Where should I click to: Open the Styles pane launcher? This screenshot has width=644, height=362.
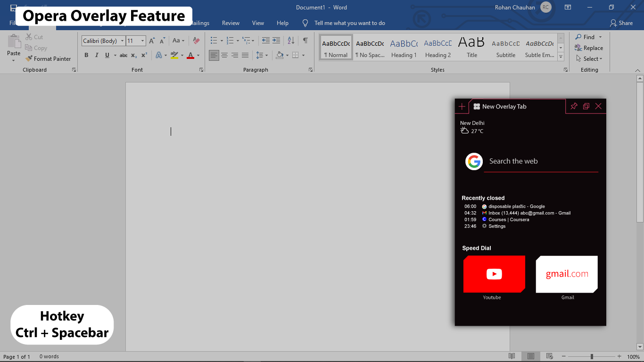point(566,70)
